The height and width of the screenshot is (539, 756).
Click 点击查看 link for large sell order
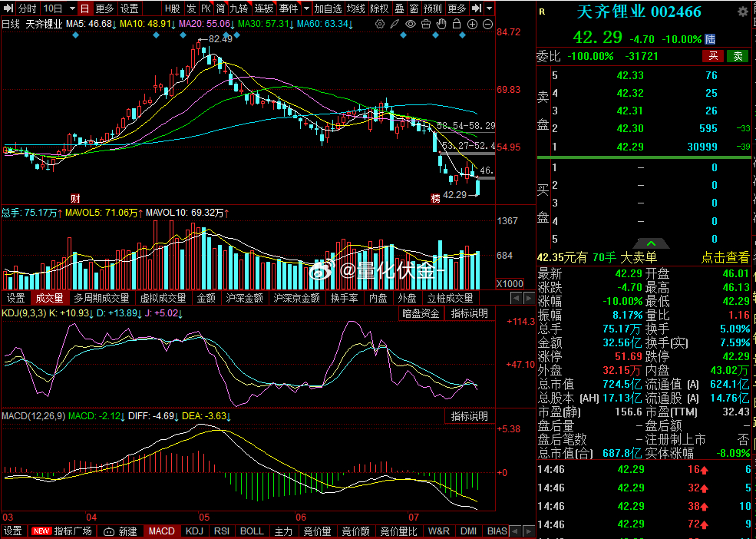(725, 258)
